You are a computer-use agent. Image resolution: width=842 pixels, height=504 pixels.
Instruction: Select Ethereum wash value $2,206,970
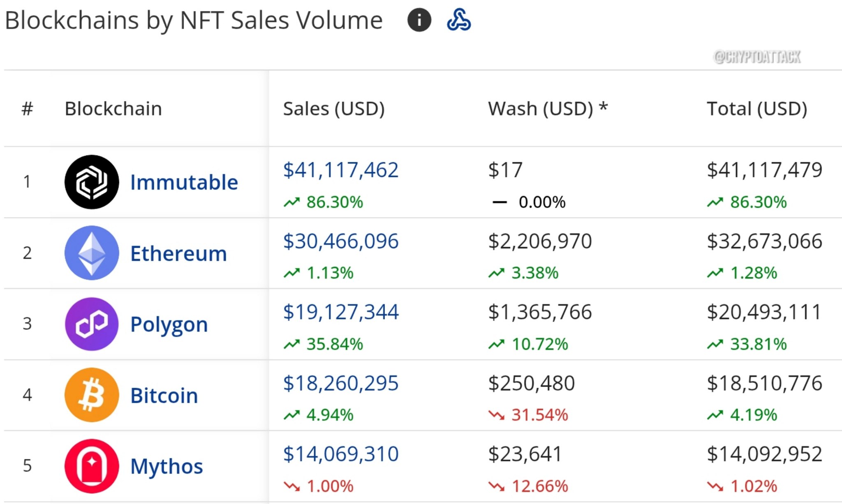(540, 241)
